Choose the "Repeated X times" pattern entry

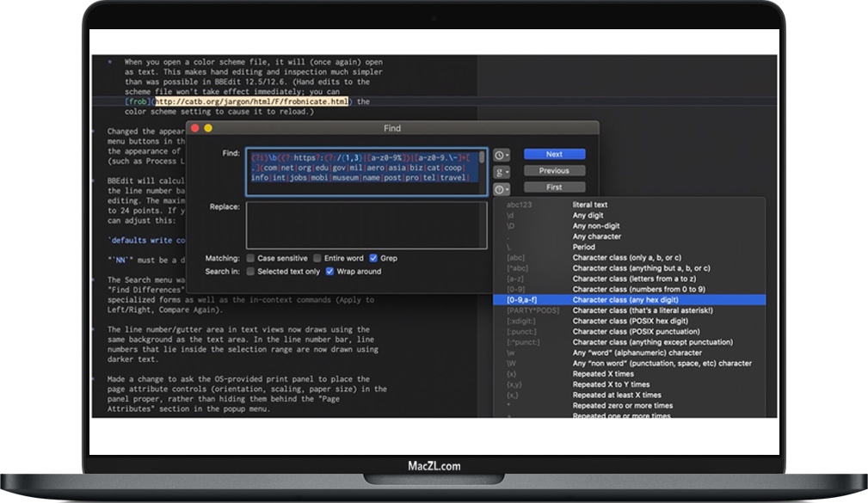[x=602, y=373]
